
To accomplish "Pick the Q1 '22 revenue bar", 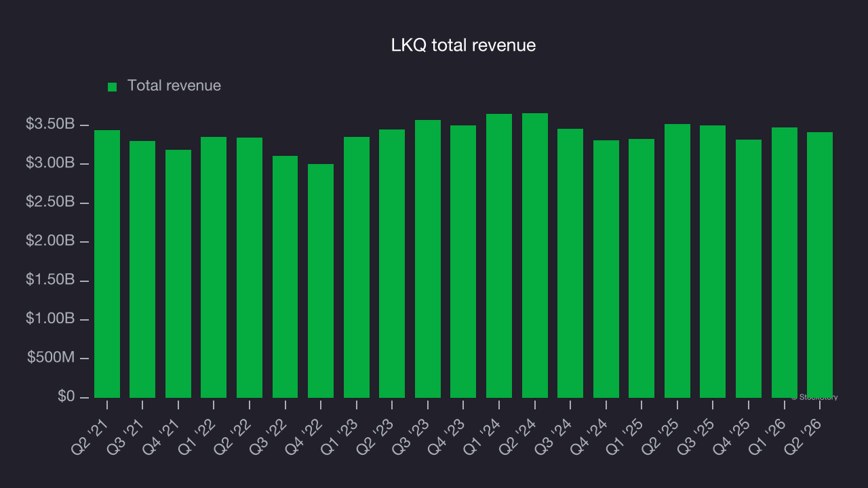I will 214,267.
